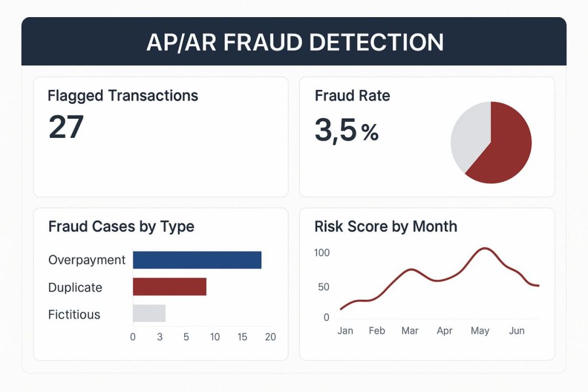The image size is (588, 392).
Task: Click the Fraud Rate card title
Action: click(x=353, y=95)
